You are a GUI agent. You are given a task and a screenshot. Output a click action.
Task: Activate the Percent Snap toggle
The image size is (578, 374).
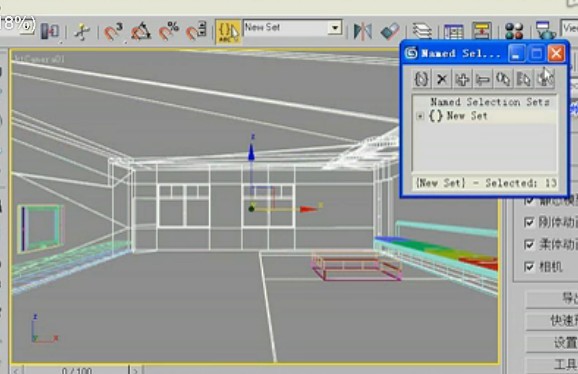[169, 31]
